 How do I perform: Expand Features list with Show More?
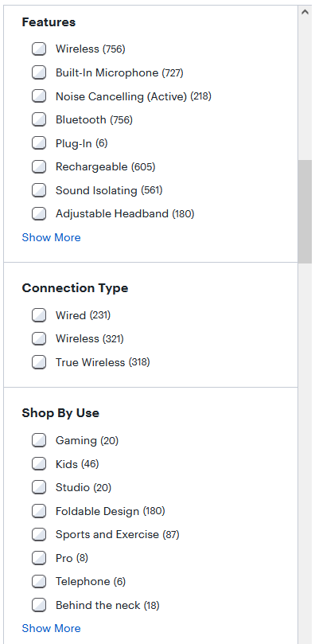coord(51,237)
